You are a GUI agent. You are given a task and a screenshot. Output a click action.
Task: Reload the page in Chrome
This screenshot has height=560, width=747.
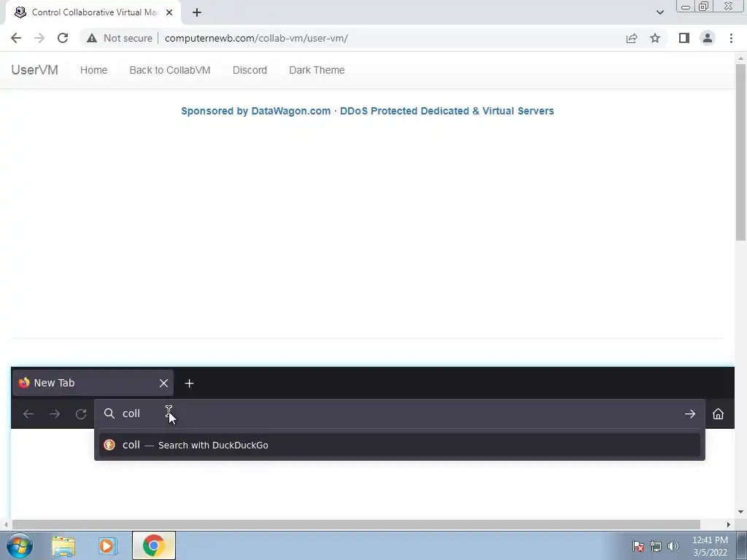pyautogui.click(x=63, y=38)
